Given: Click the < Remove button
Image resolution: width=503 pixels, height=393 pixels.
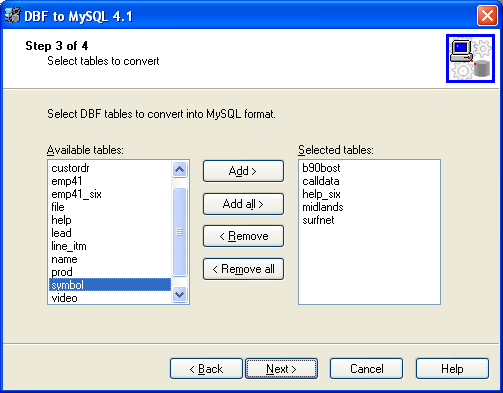Looking at the screenshot, I should pyautogui.click(x=243, y=236).
